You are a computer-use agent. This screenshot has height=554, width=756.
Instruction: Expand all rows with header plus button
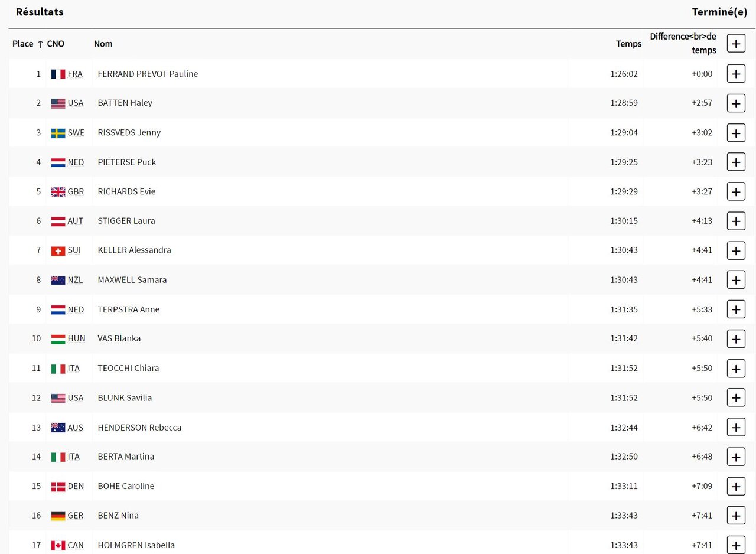tap(735, 44)
